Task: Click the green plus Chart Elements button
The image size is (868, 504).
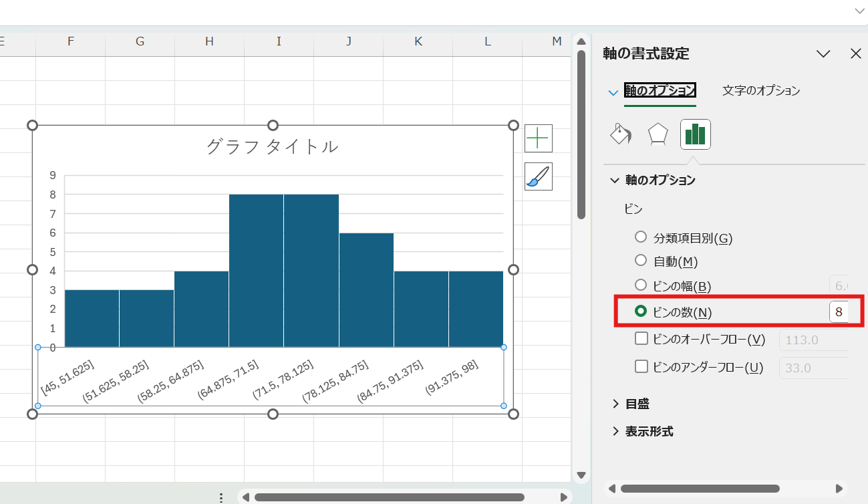Action: pos(538,138)
